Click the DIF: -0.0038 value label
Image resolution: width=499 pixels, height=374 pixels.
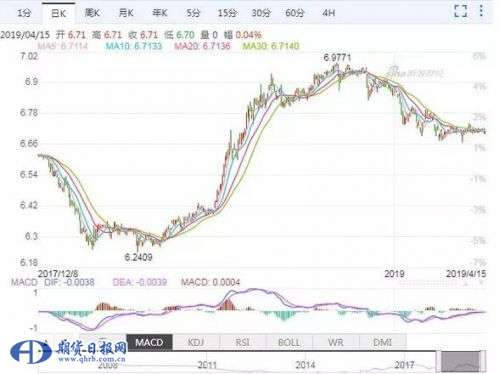pyautogui.click(x=69, y=282)
